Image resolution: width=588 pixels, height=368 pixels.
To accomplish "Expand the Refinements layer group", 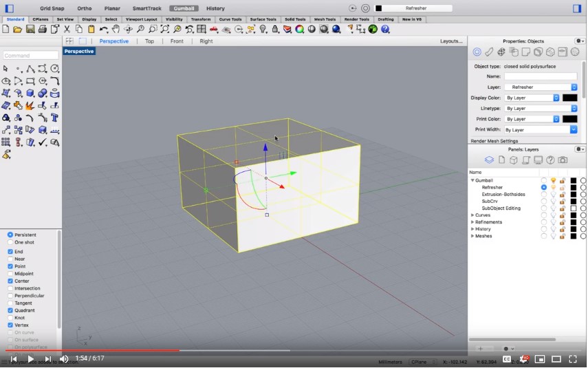I will tap(472, 222).
